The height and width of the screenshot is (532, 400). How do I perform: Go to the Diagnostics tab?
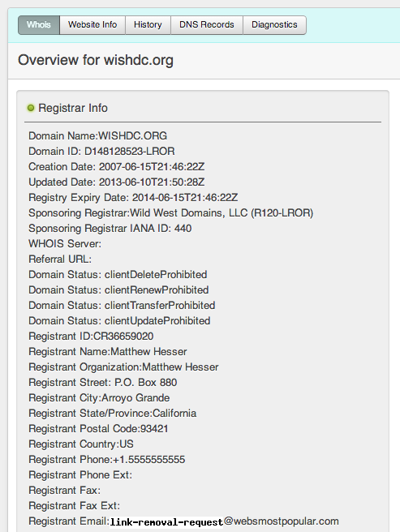click(x=274, y=25)
